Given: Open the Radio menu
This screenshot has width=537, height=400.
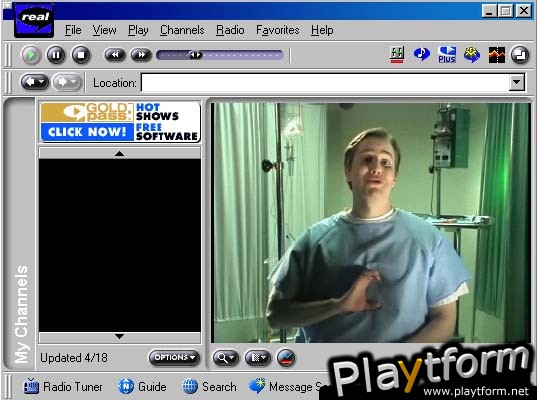Looking at the screenshot, I should coord(230,30).
